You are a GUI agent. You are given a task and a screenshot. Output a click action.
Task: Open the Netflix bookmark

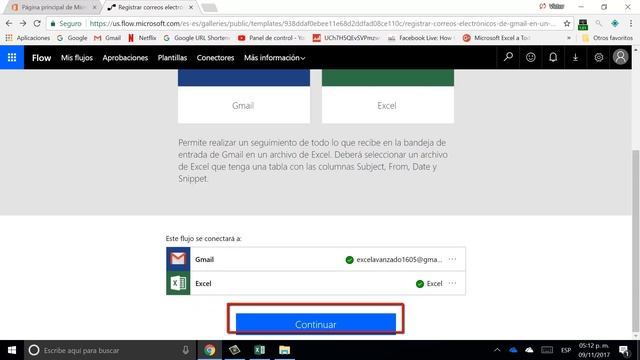click(142, 38)
